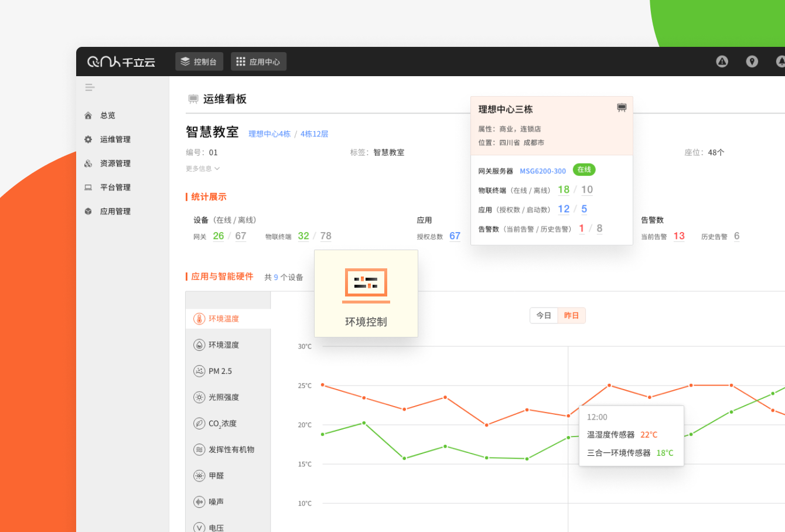Click the location pin icon in header

(x=752, y=62)
